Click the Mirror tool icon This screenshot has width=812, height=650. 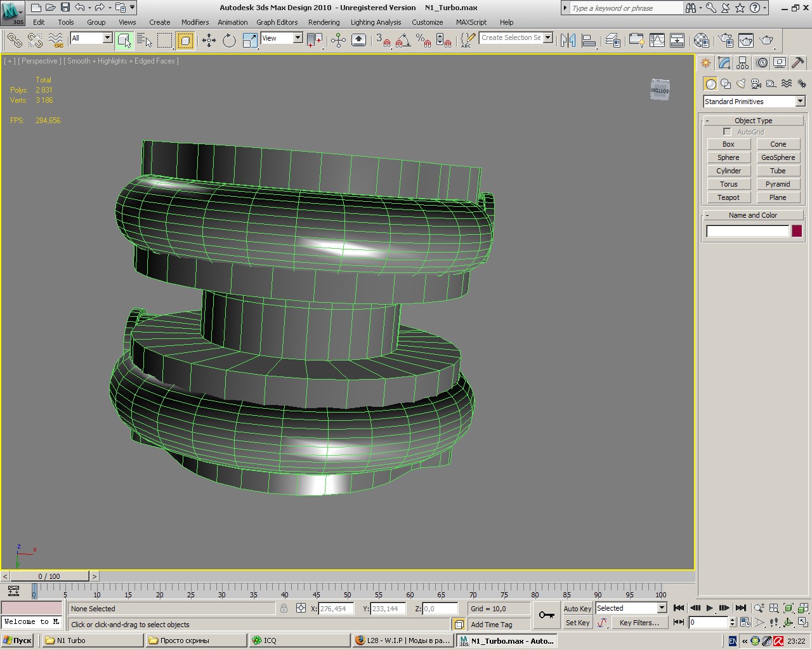point(568,41)
